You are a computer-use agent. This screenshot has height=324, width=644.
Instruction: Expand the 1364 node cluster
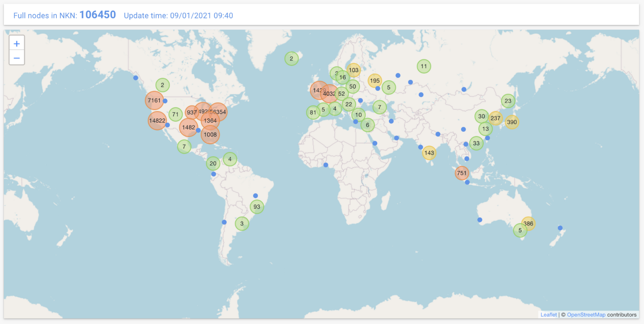210,121
